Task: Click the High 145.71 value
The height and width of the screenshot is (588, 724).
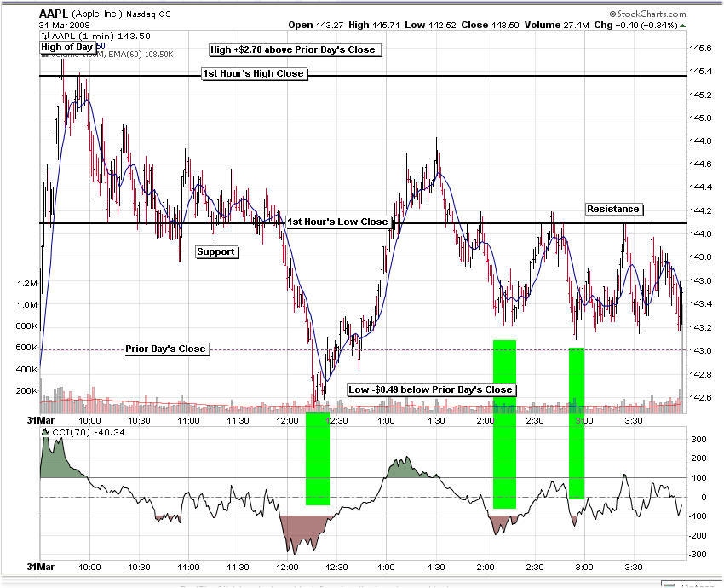Action: [374, 25]
